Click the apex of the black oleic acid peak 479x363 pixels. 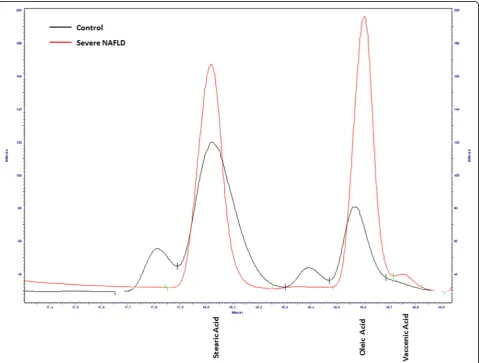pyautogui.click(x=355, y=207)
